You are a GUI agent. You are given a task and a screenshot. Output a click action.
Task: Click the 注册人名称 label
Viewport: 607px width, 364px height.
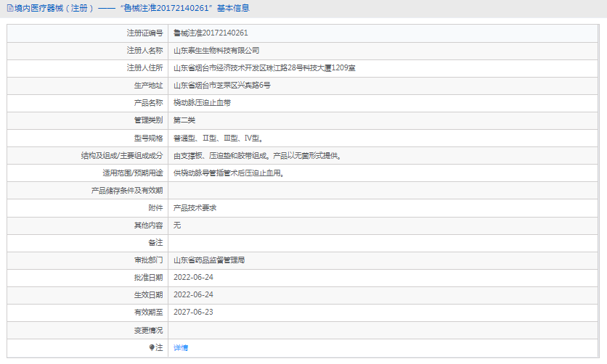pos(144,51)
